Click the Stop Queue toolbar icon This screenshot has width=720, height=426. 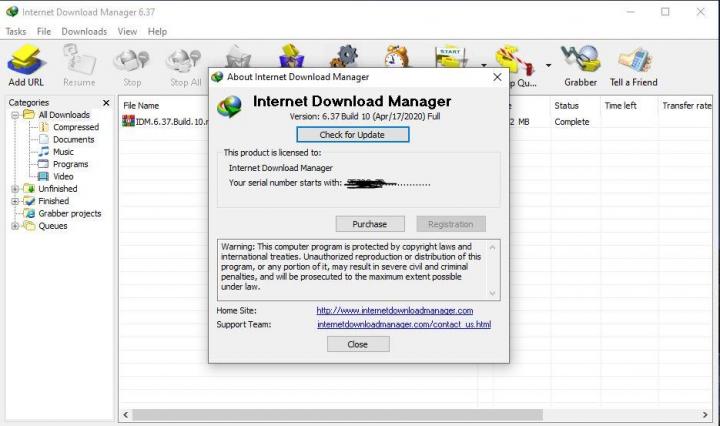click(x=514, y=60)
